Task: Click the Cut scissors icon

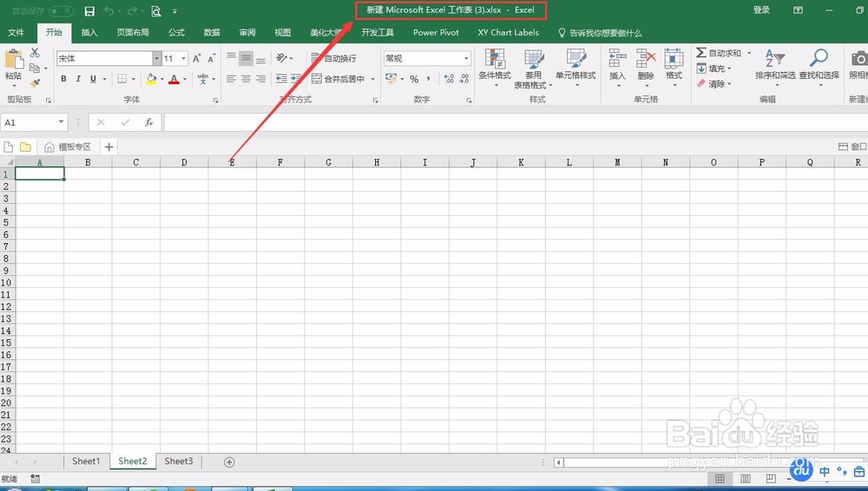Action: point(35,53)
